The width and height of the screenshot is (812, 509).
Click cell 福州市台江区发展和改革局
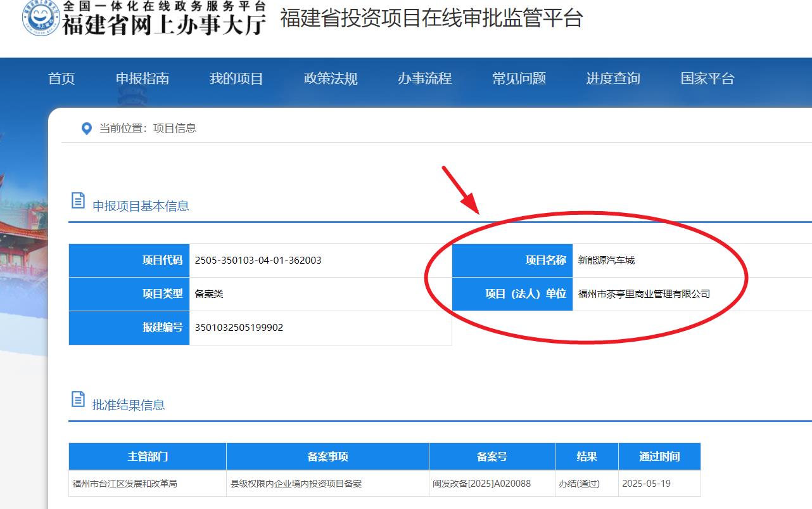click(148, 484)
